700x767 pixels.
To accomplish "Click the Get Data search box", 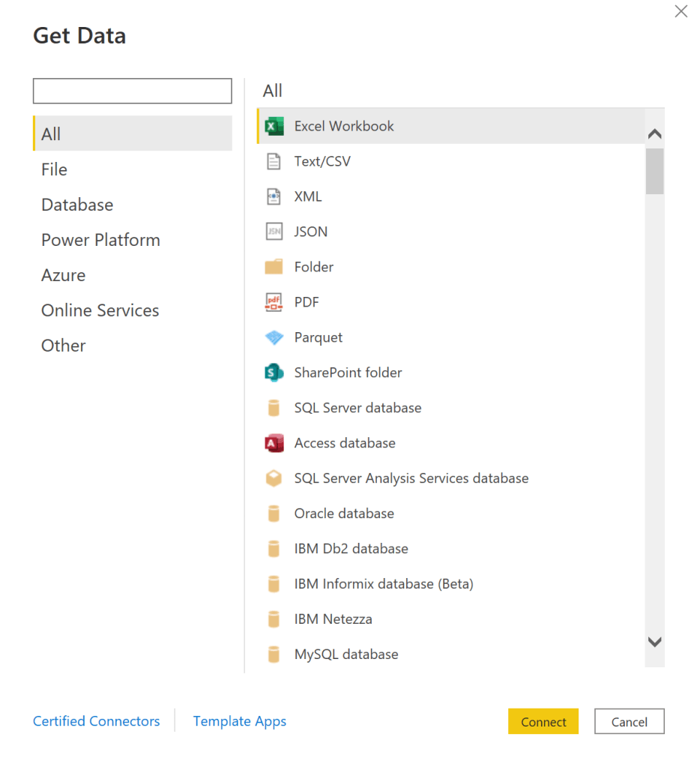I will pos(133,91).
